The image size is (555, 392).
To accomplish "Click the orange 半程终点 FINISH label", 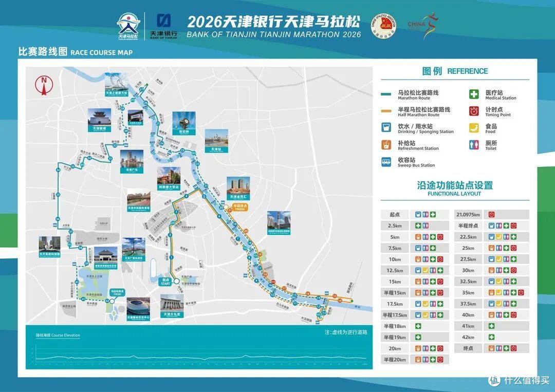I will click(240, 208).
